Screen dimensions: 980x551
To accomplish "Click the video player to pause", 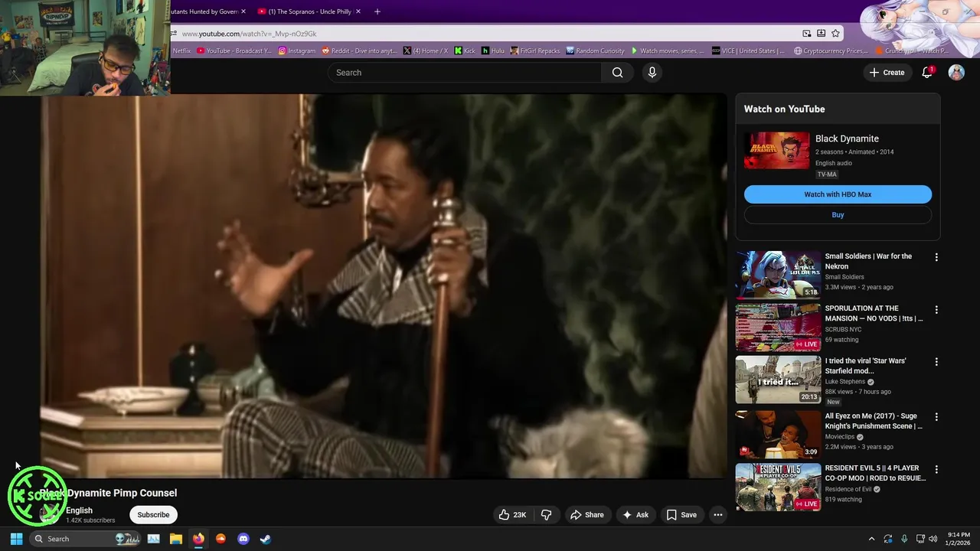I will [383, 286].
